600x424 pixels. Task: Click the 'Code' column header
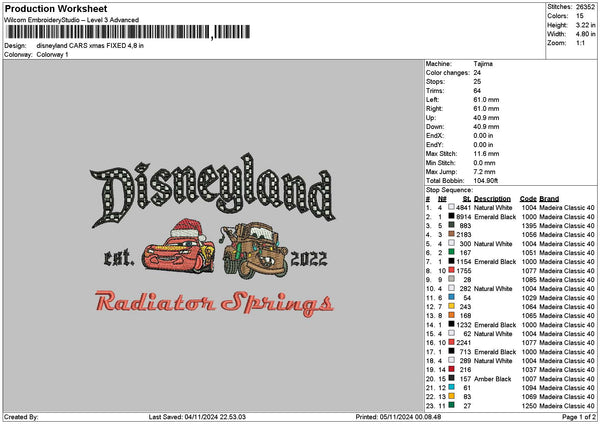528,199
